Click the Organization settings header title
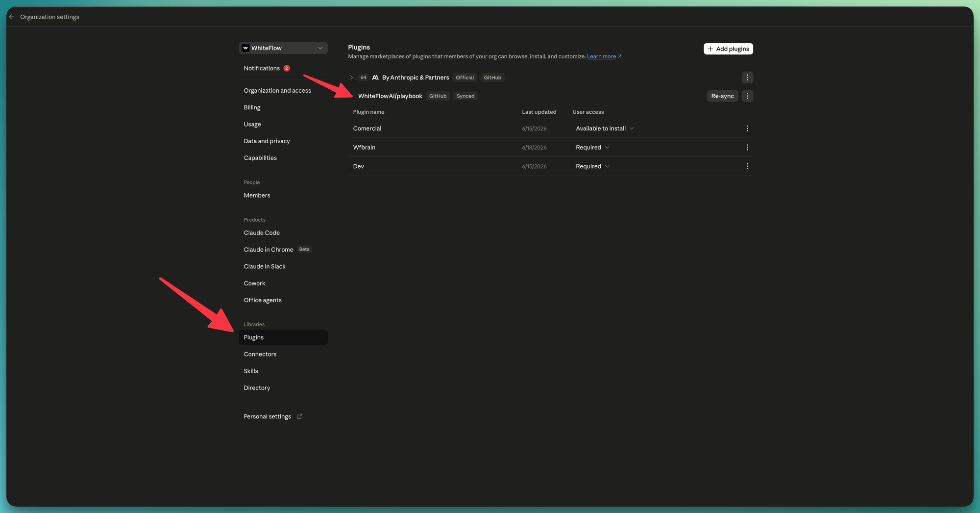Image resolution: width=980 pixels, height=513 pixels. pos(49,17)
